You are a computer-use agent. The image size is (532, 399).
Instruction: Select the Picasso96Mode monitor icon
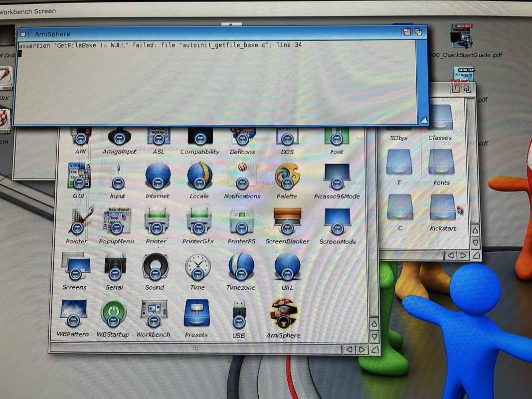pyautogui.click(x=337, y=176)
